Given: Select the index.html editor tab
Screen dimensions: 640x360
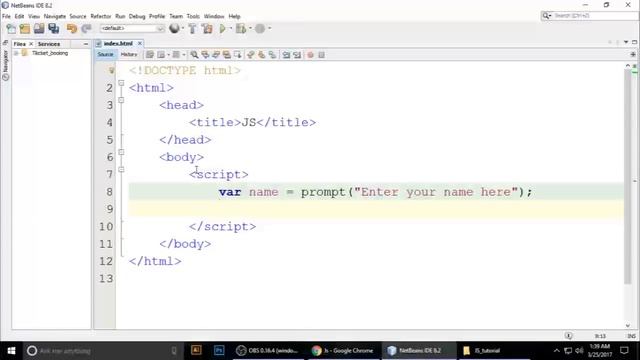Looking at the screenshot, I should click(118, 43).
